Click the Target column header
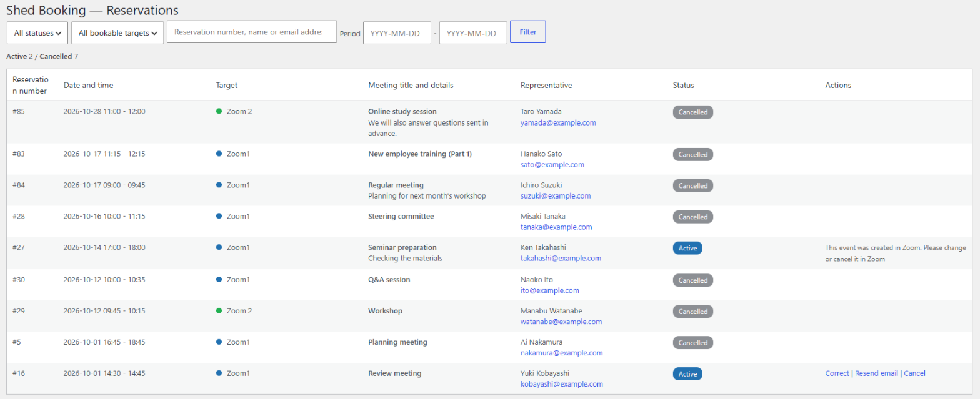This screenshot has height=399, width=980. [x=227, y=85]
